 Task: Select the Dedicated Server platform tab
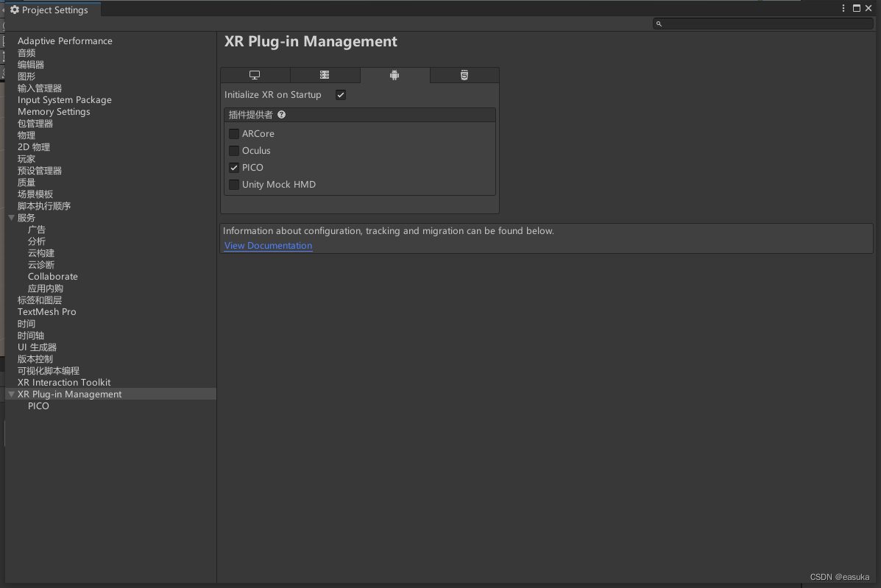coord(325,75)
